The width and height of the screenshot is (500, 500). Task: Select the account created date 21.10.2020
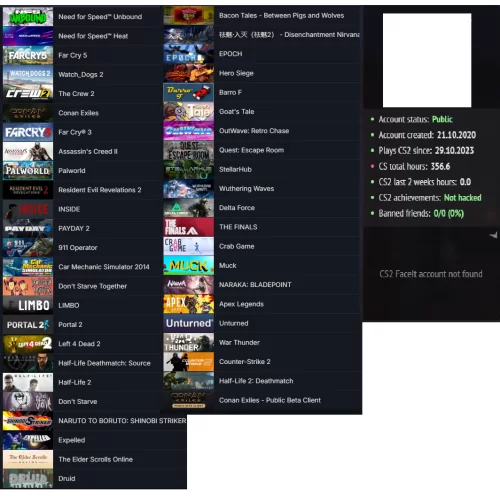coord(456,135)
